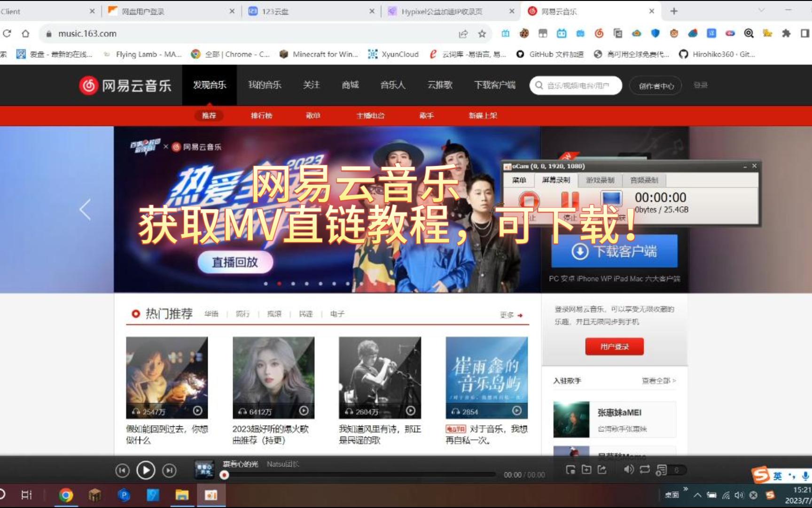The height and width of the screenshot is (508, 812).
Task: Open the 假如能回到过去 playlist cover
Action: tap(167, 377)
